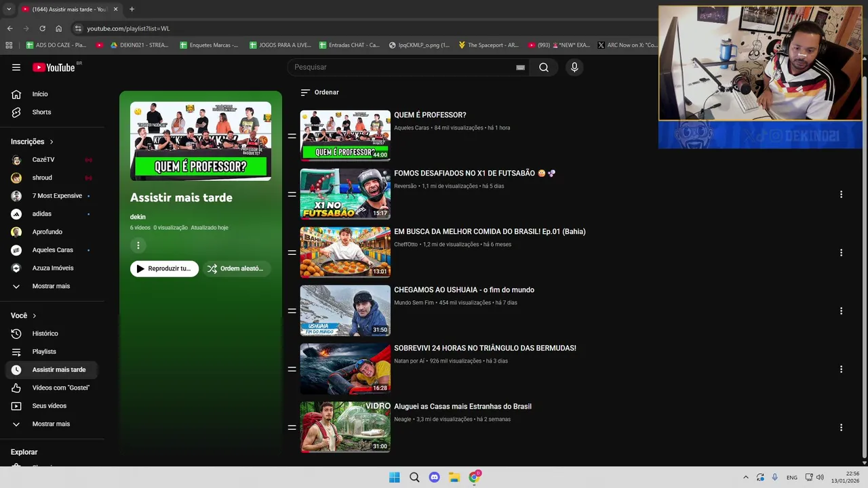Click the browser home icon
The width and height of the screenshot is (868, 488).
tap(59, 28)
